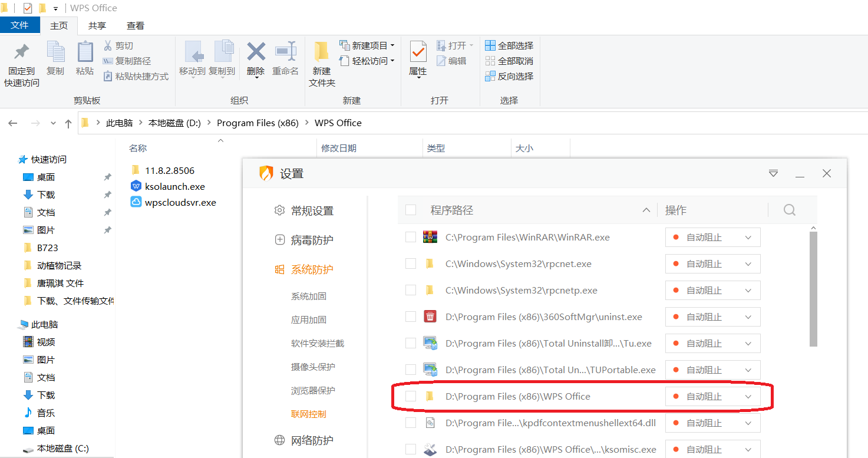Open Quick access (快速访问) in sidebar
This screenshot has height=458, width=868.
48,159
